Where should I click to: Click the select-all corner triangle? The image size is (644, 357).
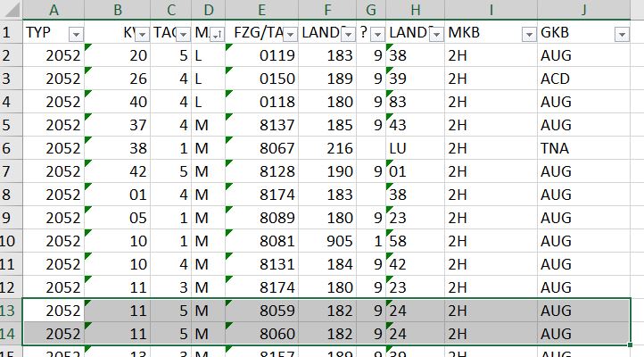(x=11, y=11)
